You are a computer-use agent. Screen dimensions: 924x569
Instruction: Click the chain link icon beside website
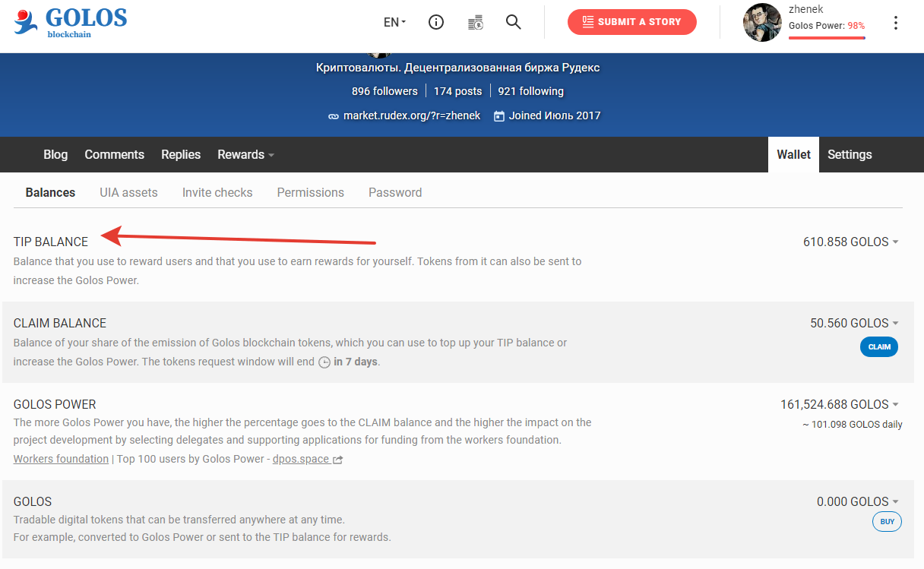tap(333, 116)
